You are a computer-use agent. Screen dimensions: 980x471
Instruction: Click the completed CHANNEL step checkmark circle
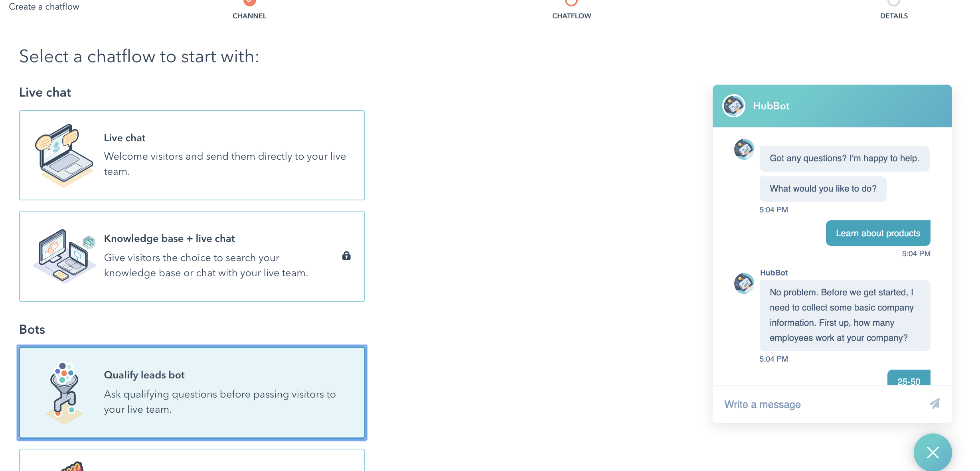click(x=249, y=2)
